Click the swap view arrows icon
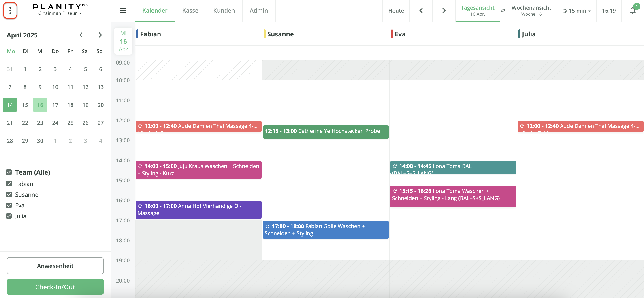The image size is (644, 298). click(x=503, y=11)
